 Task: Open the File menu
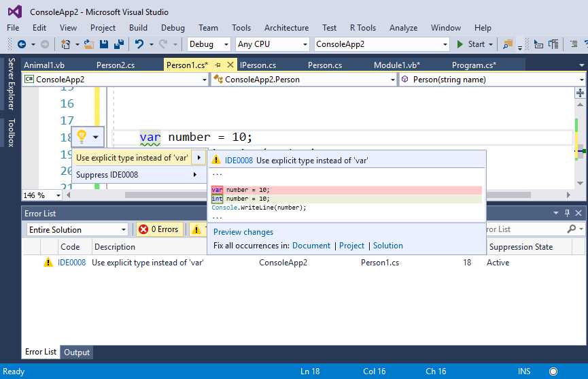(13, 28)
